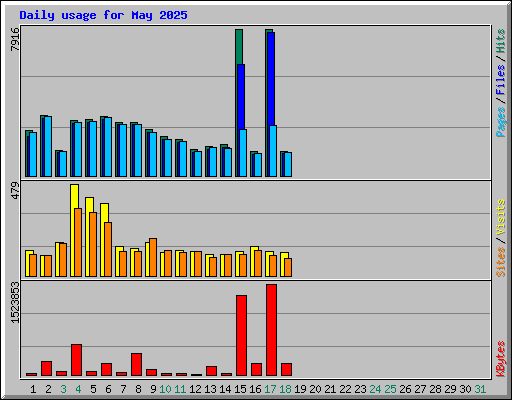This screenshot has height=400, width=512.
Task: Select green day 18 label
Action: coord(285,389)
